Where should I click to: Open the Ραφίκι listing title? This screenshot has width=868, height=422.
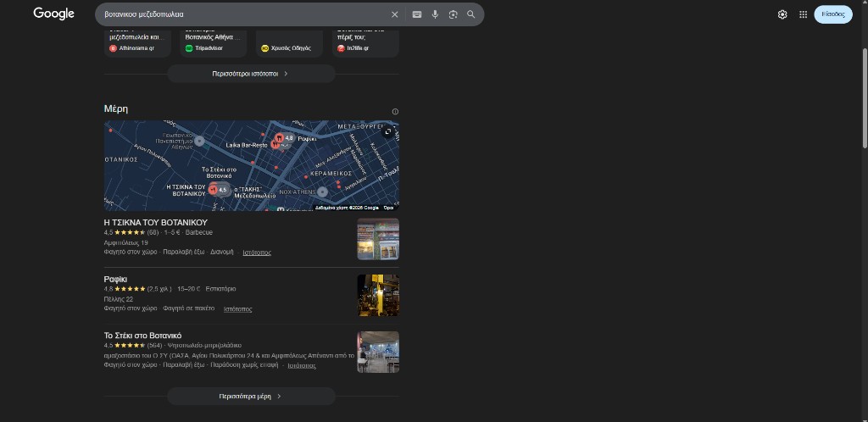[115, 280]
